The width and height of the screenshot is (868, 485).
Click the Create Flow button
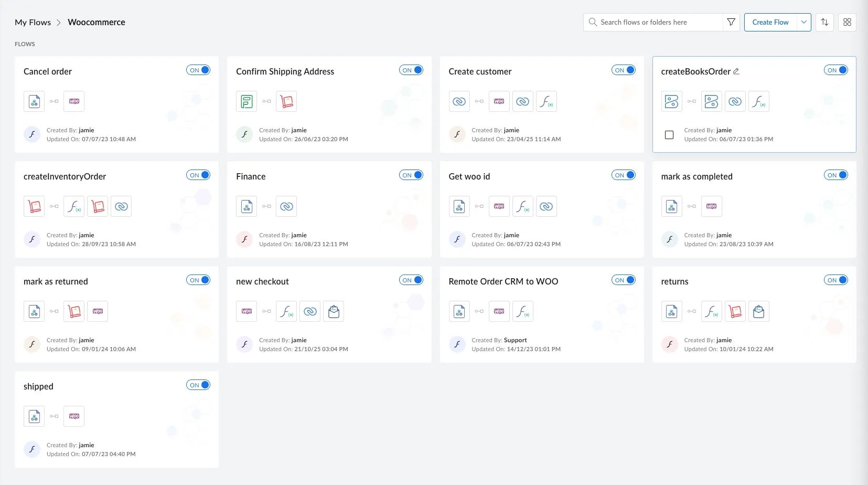coord(770,22)
